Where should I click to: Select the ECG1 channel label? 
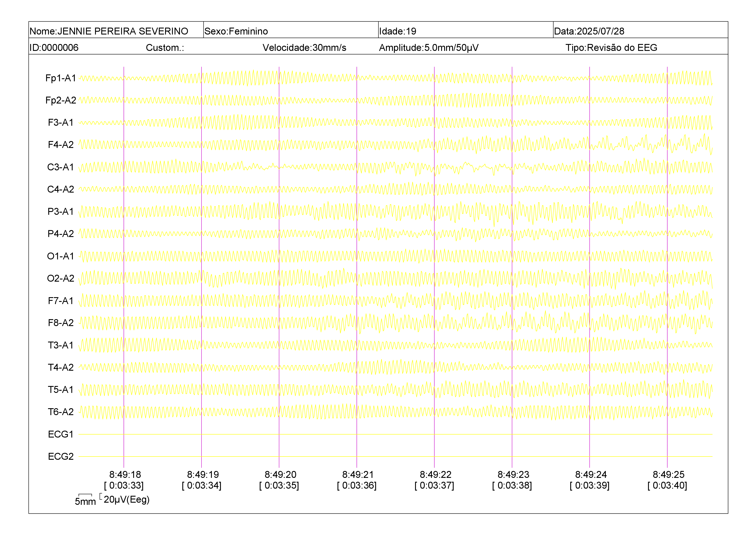coord(61,434)
